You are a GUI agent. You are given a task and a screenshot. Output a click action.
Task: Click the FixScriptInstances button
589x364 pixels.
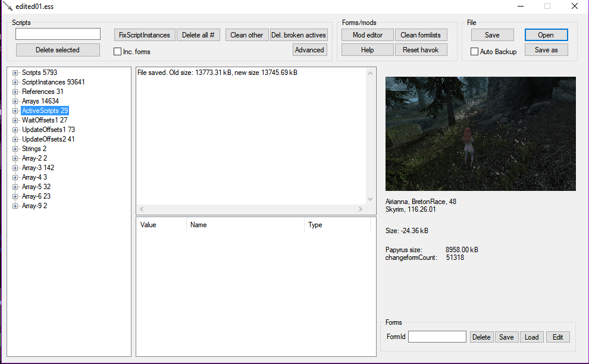(145, 35)
